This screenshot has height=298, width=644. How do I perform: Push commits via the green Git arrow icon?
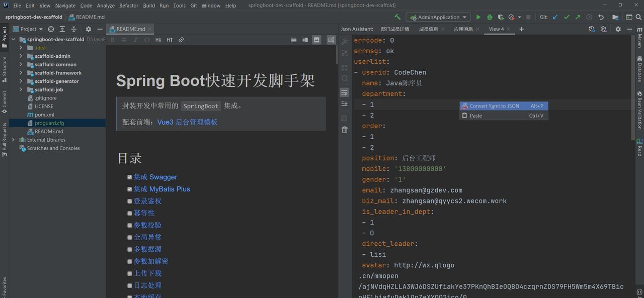[578, 17]
